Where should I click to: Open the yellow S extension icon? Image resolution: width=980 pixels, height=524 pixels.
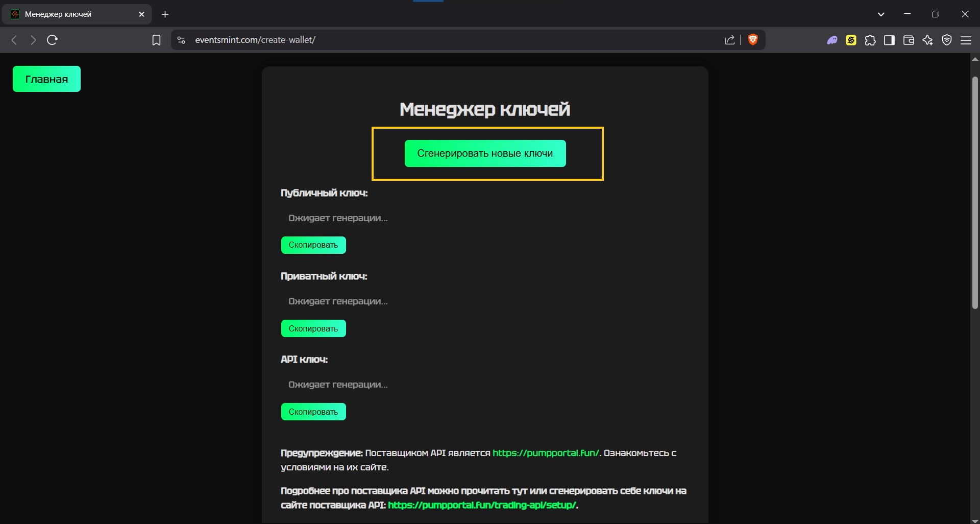[851, 40]
